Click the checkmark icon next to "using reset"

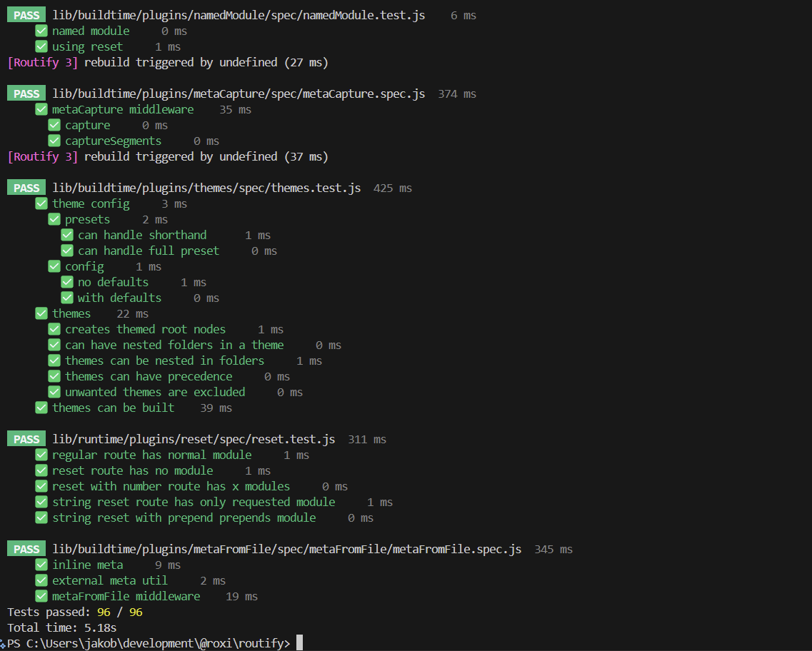pyautogui.click(x=41, y=46)
